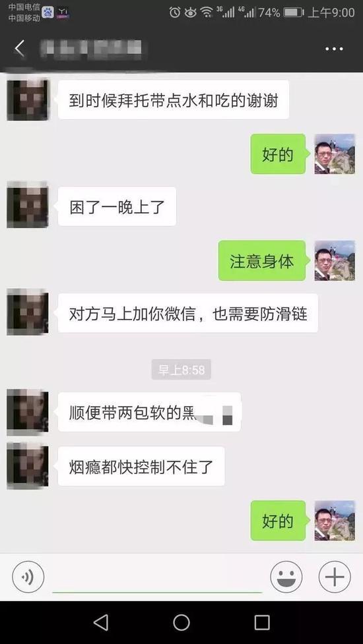This screenshot has height=644, width=363.
Task: Tap the 早上8:58 timestamp label
Action: 181,370
